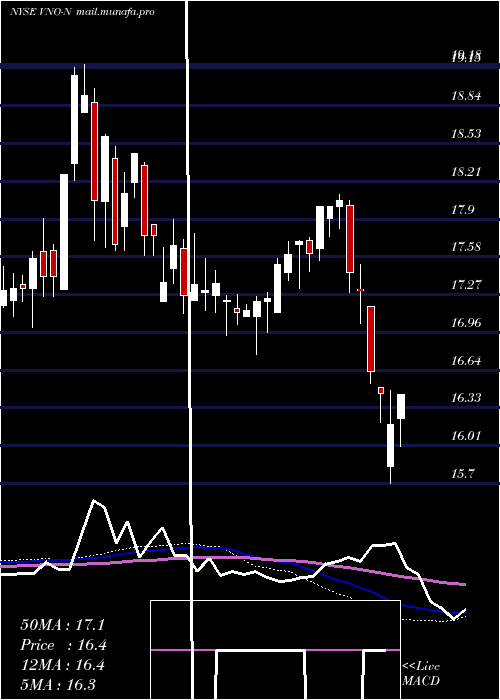Click the Price : 16.4 readout
This screenshot has height=700, width=500.
coord(63,645)
